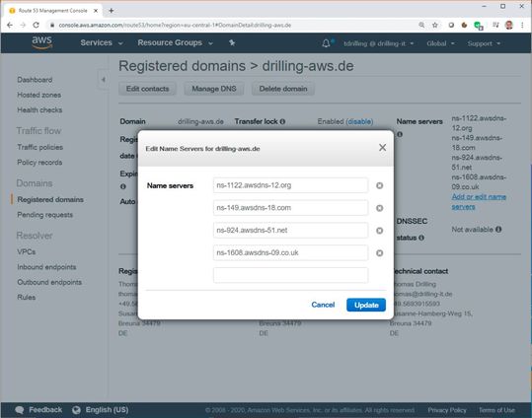Open Inbound endpoints in sidebar
The image size is (532, 418).
pos(46,267)
